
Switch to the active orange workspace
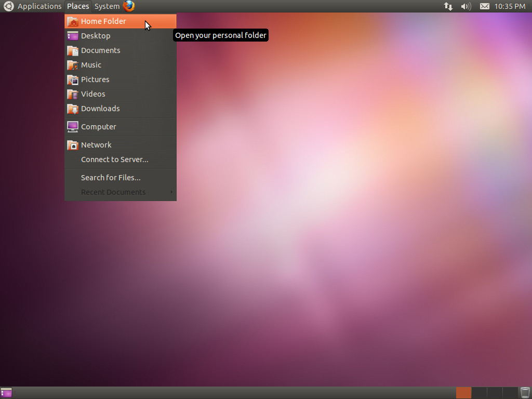pyautogui.click(x=463, y=393)
